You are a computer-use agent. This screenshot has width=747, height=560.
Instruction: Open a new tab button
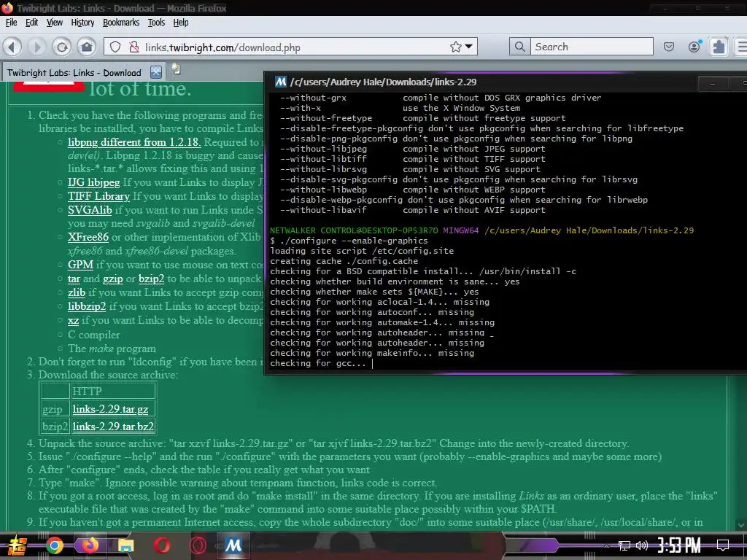coord(177,69)
